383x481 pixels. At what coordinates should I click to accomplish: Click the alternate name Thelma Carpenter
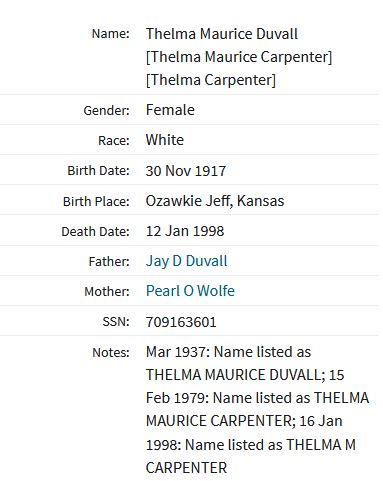211,80
